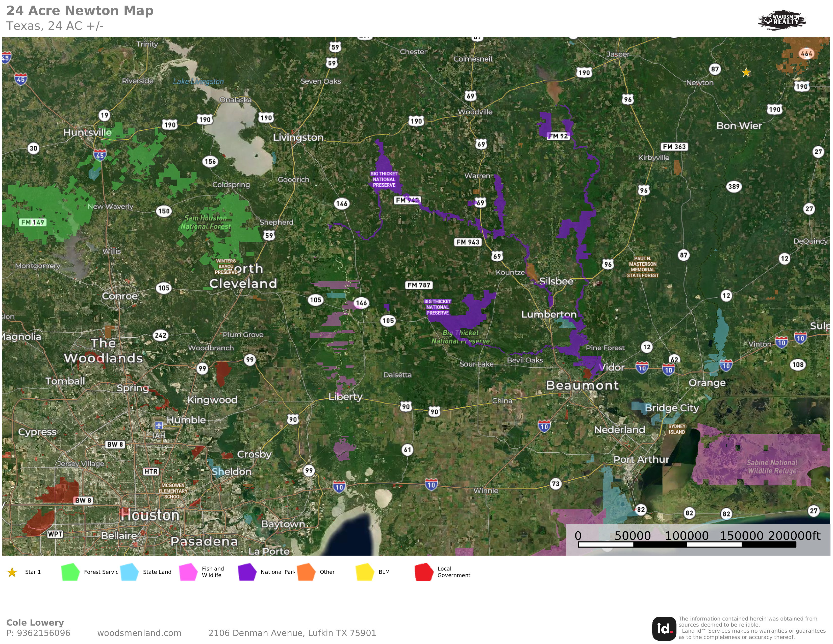
Task: Click the green Forest Service legend swatch
Action: tap(70, 572)
